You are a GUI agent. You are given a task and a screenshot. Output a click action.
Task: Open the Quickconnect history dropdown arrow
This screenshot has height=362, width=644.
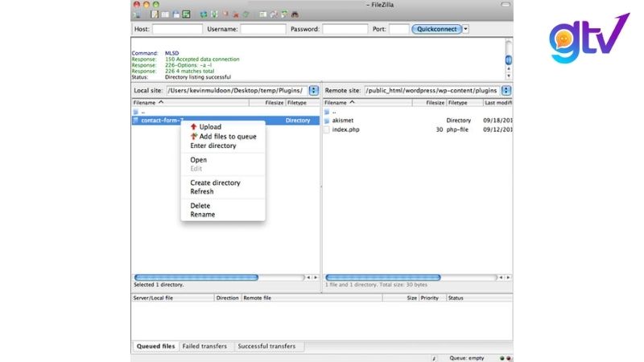(x=466, y=29)
